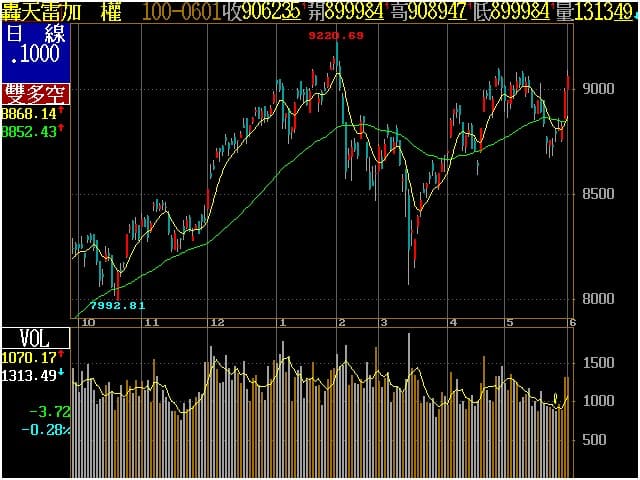
Task: Click the peak price label 9220.69
Action: click(335, 36)
